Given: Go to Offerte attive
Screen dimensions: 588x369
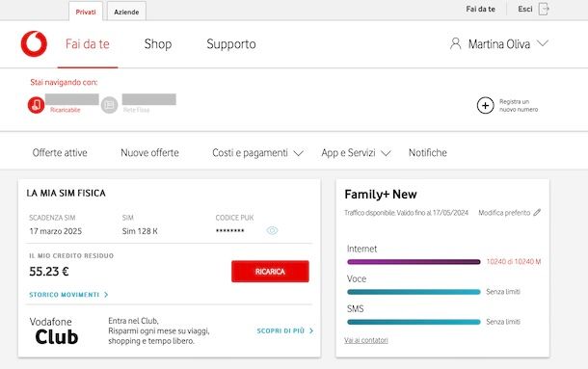Looking at the screenshot, I should [60, 152].
